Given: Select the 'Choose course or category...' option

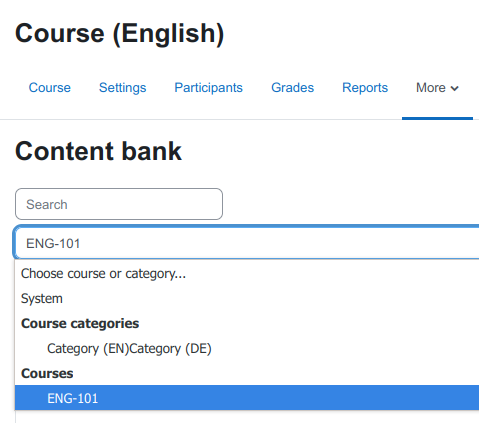Looking at the screenshot, I should pos(247,273).
